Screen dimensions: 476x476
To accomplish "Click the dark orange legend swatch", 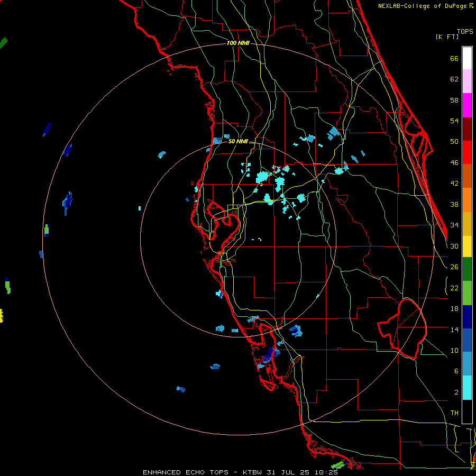I will click(x=467, y=176).
